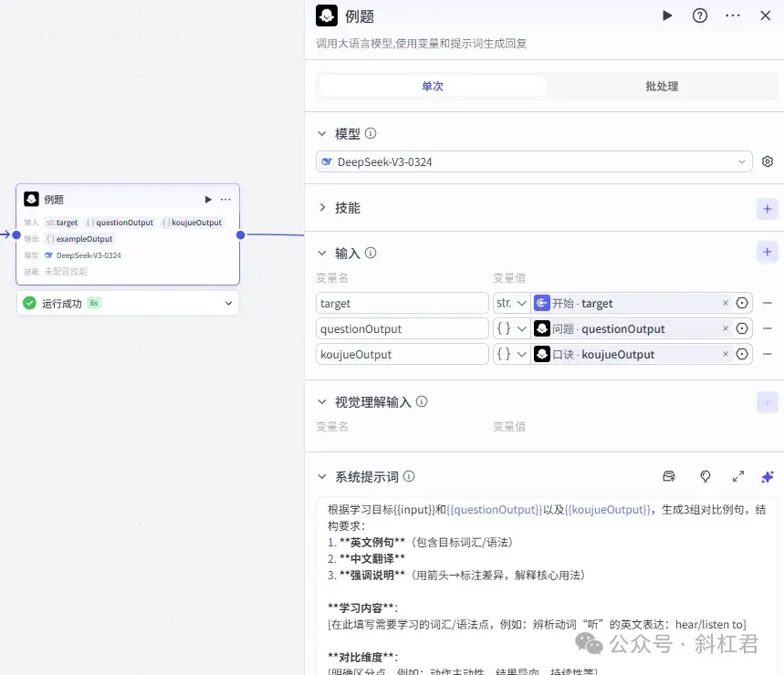Screen dimensions: 784x675
Task: Edit the questionOutput variable name field
Action: [402, 328]
